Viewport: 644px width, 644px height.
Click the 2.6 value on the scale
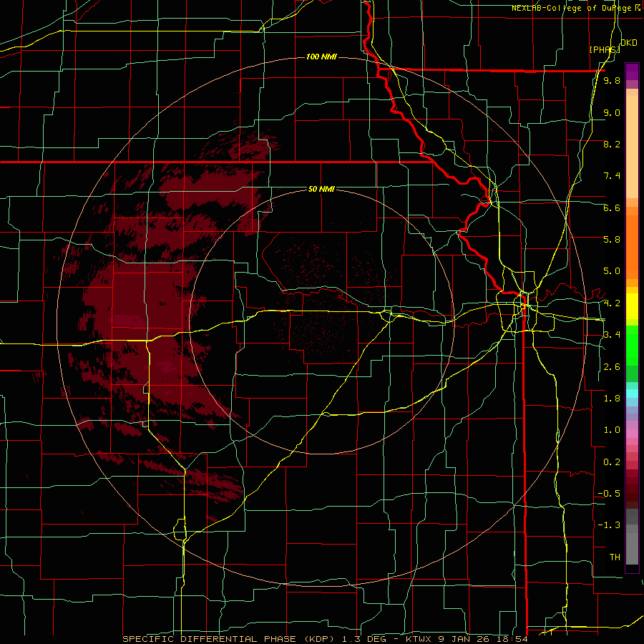(x=612, y=367)
